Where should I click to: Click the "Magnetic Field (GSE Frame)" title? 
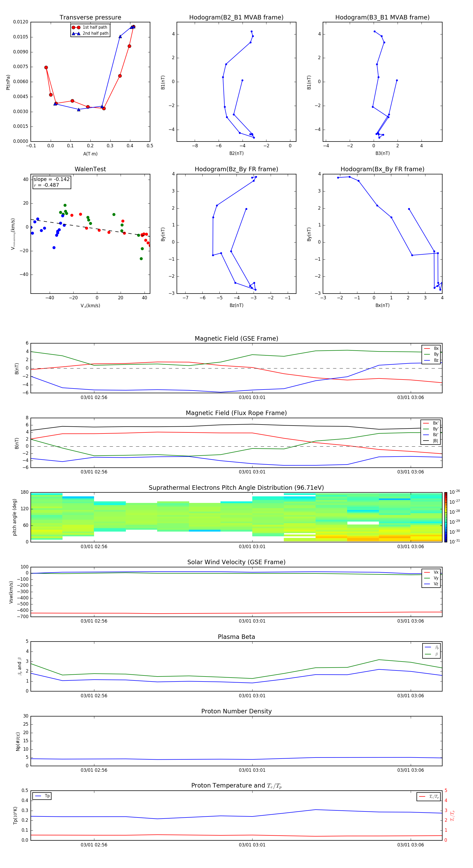coord(236,339)
